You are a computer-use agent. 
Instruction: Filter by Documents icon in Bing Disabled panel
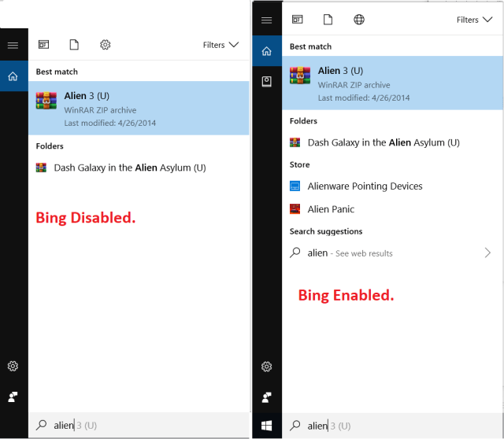(74, 44)
